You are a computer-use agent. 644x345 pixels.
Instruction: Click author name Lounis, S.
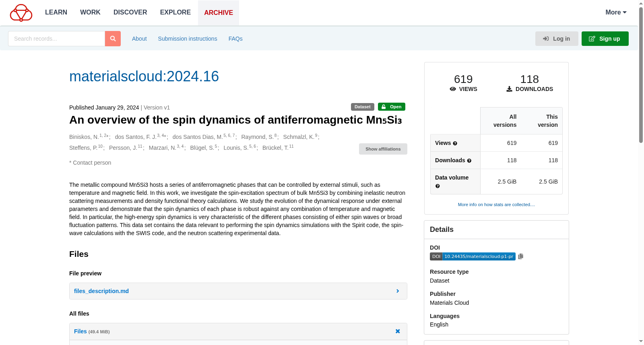pyautogui.click(x=236, y=148)
